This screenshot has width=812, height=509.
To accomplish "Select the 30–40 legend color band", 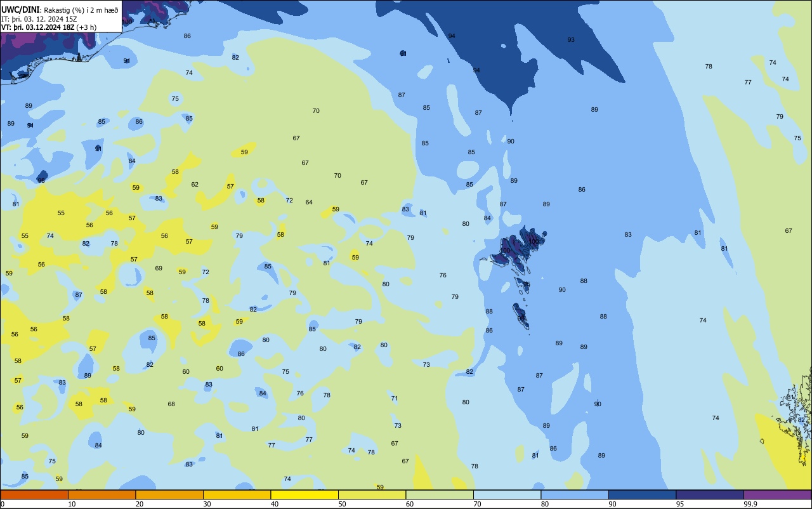I will pyautogui.click(x=237, y=494).
